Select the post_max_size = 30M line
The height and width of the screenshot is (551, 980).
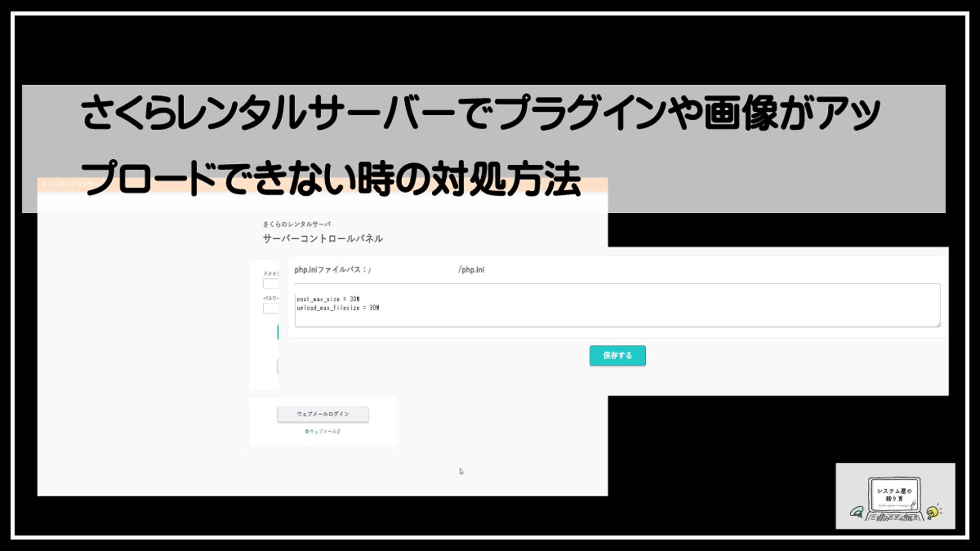point(328,299)
